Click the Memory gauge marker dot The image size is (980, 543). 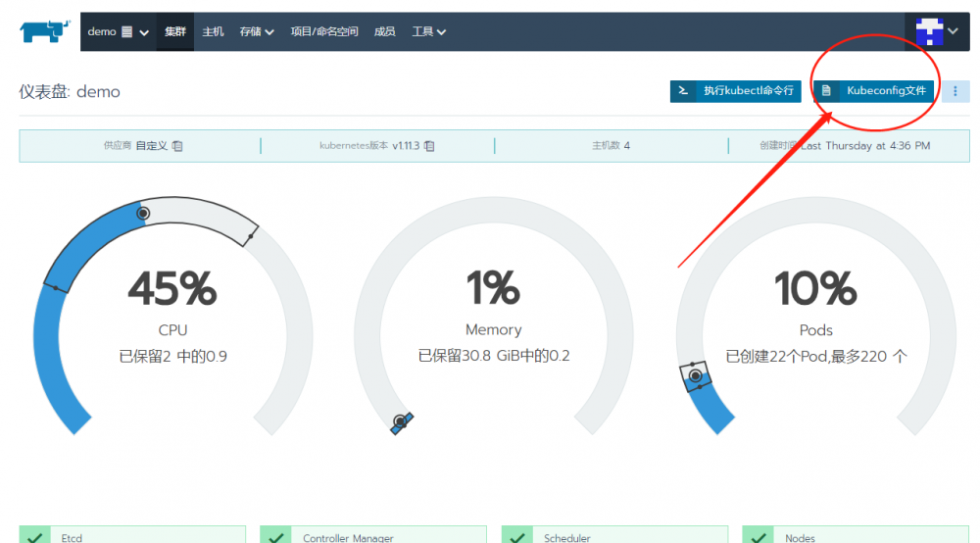click(400, 422)
